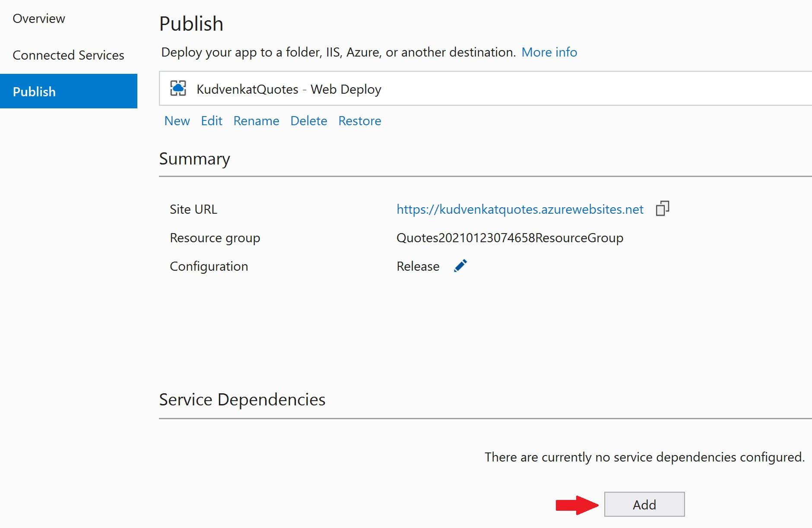Copy the site URL with the copy icon
Viewport: 812px width, 528px height.
point(662,209)
